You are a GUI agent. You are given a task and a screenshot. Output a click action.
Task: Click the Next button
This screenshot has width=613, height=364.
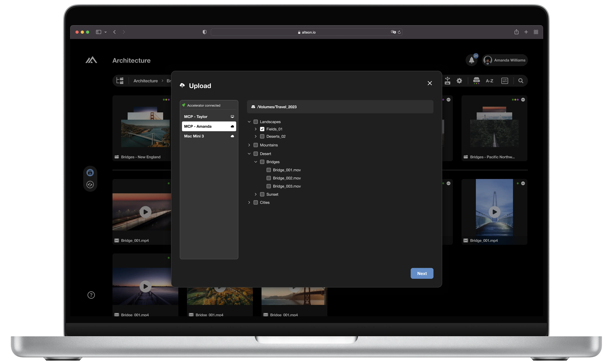pyautogui.click(x=422, y=273)
